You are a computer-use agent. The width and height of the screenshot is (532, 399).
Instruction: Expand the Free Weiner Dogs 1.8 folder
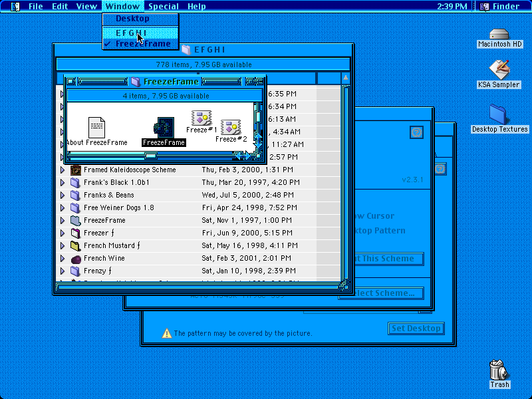pyautogui.click(x=63, y=207)
